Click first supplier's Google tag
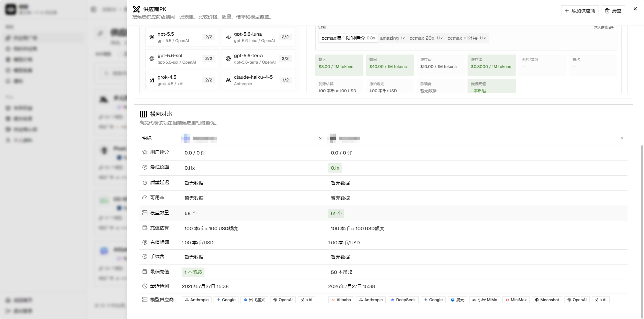Viewport: 644px width, 319px height. coord(226,300)
